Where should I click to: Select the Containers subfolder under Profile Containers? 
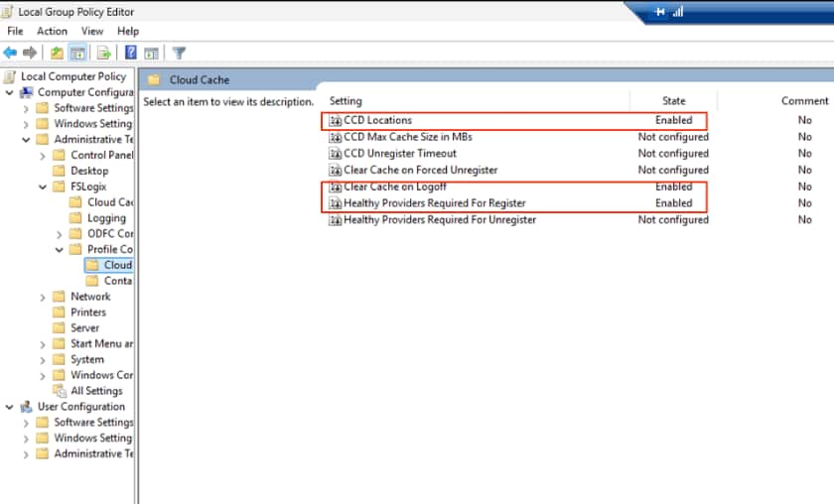pyautogui.click(x=117, y=281)
